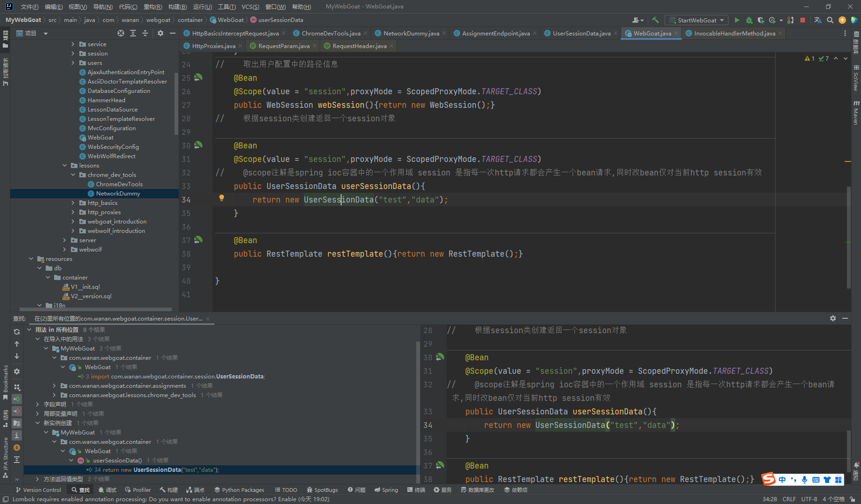
Task: Go to previous occurrence arrow
Action: point(17,344)
